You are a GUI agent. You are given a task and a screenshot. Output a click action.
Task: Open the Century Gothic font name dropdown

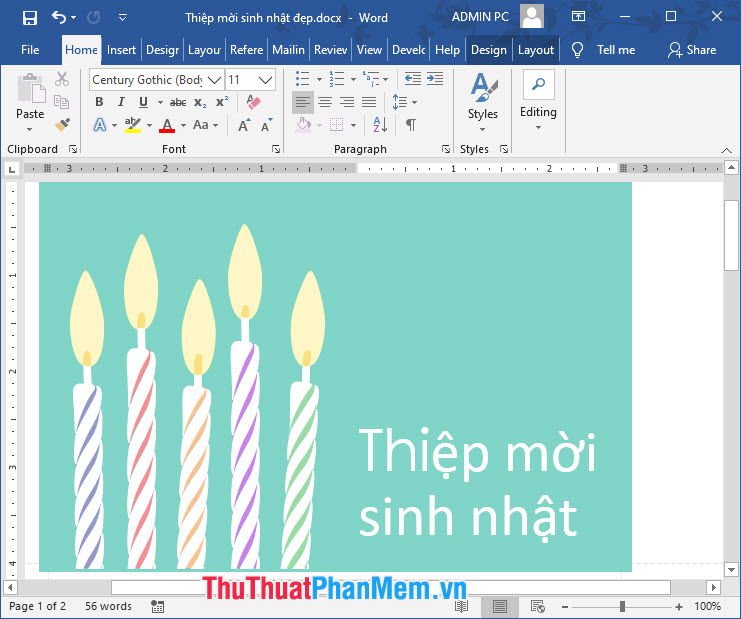click(214, 80)
